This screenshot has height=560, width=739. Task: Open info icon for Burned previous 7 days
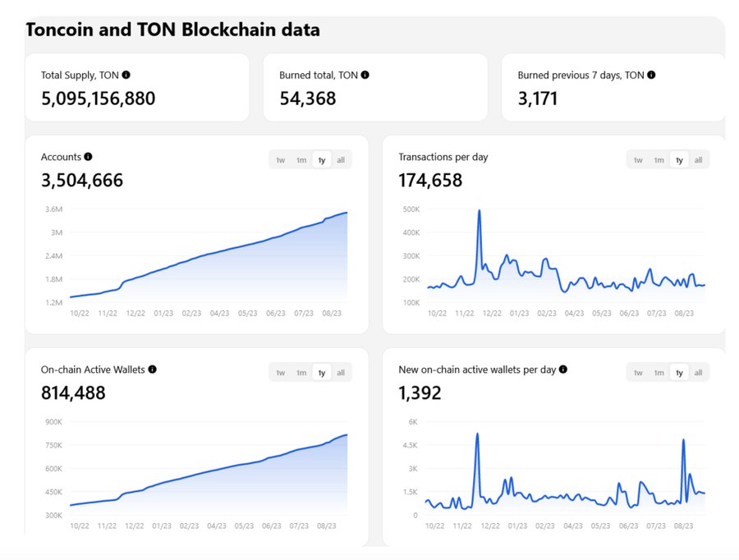point(651,75)
